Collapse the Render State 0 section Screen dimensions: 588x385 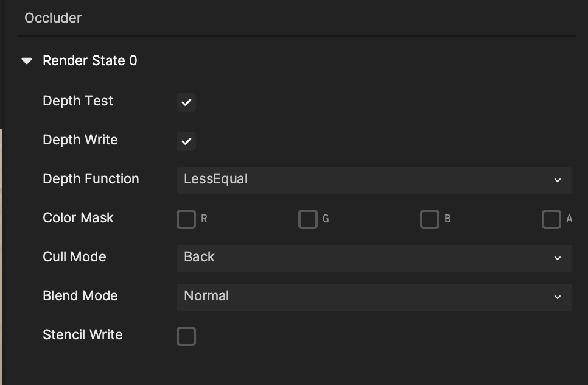[27, 61]
